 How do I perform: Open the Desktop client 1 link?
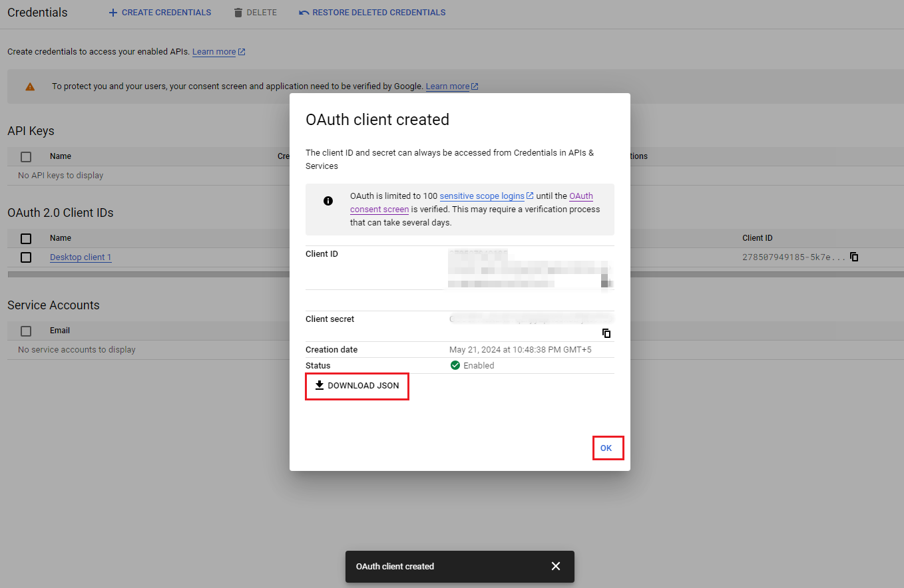tap(81, 257)
